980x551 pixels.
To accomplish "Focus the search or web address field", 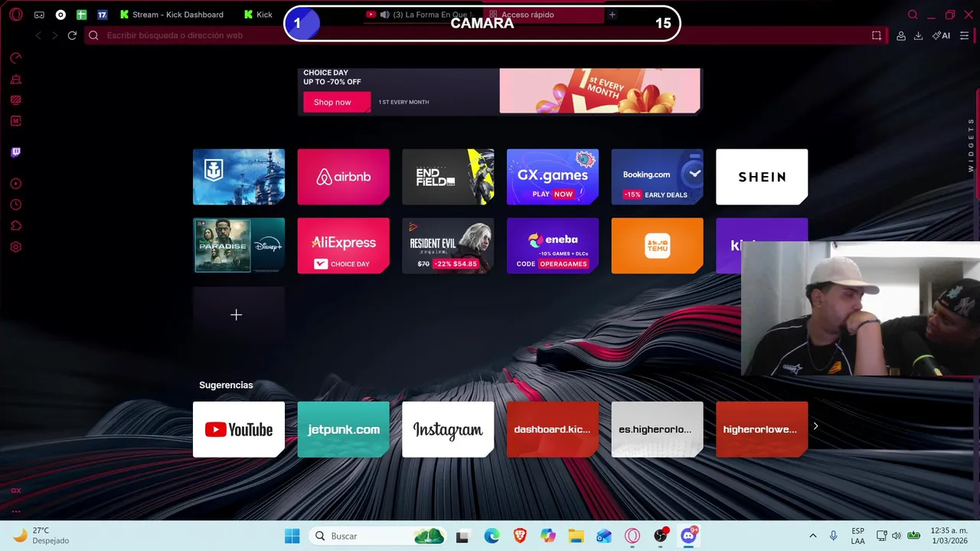I will 482,35.
